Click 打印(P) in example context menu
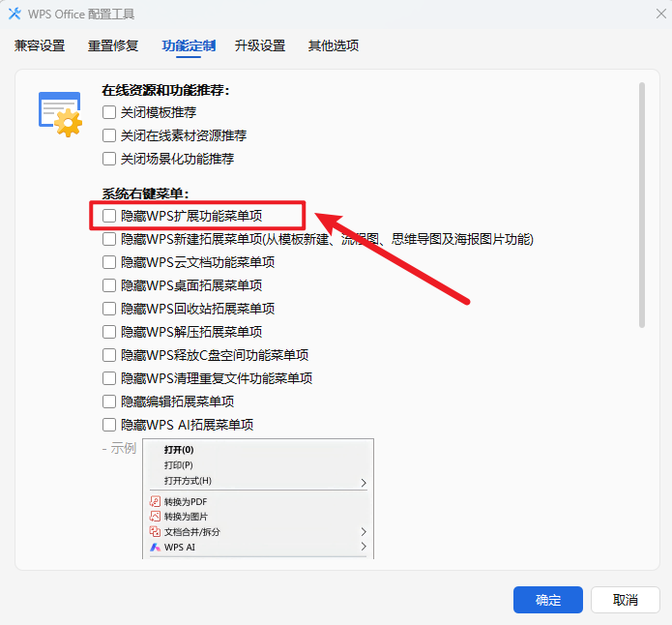Viewport: 672px width, 625px height. [x=178, y=465]
